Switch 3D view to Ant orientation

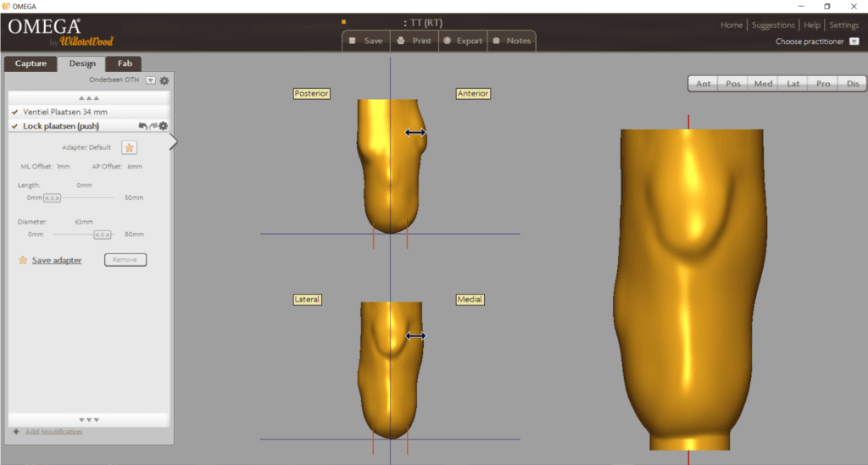click(704, 84)
